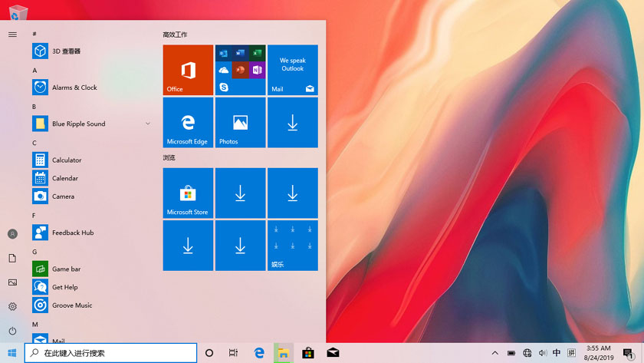Image resolution: width=644 pixels, height=363 pixels.
Task: Open Microsoft Store on the taskbar
Action: pos(308,353)
